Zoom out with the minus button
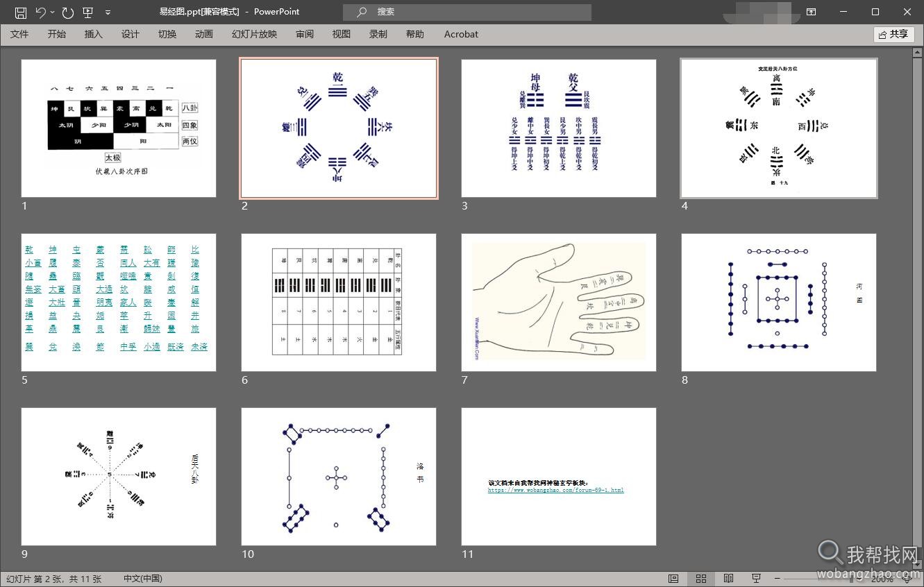924x587 pixels. [x=778, y=579]
